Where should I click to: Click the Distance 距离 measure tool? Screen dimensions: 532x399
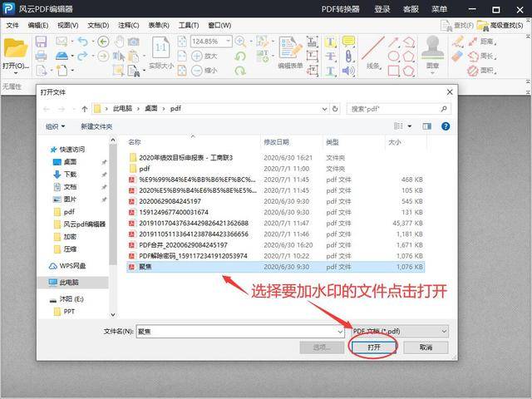pyautogui.click(x=483, y=42)
